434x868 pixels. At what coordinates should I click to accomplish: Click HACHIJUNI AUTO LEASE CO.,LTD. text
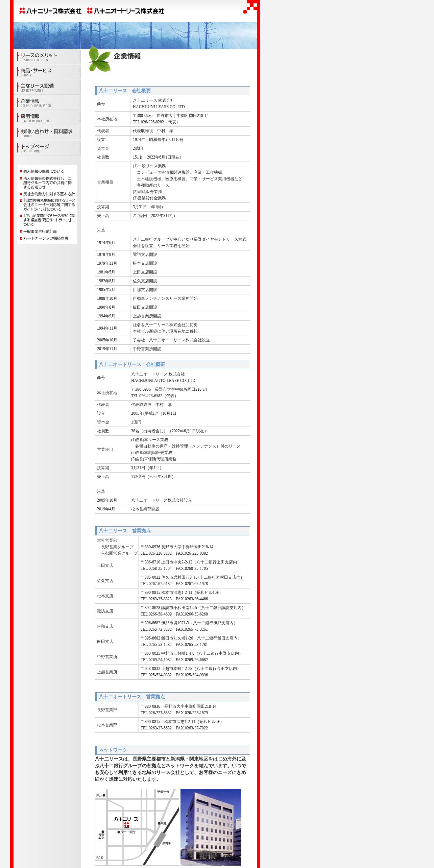click(164, 381)
